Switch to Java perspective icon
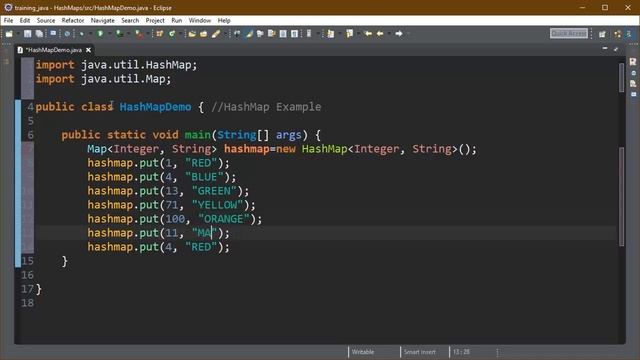 pos(629,34)
